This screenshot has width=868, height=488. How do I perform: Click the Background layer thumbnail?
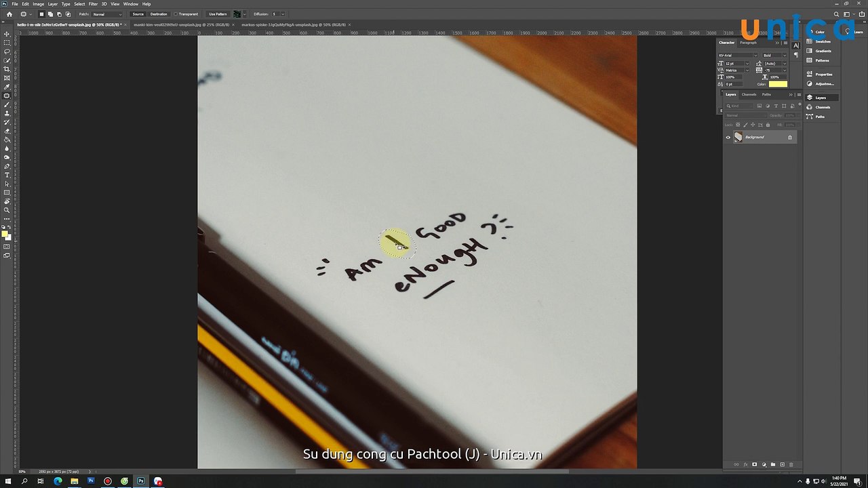click(x=738, y=137)
